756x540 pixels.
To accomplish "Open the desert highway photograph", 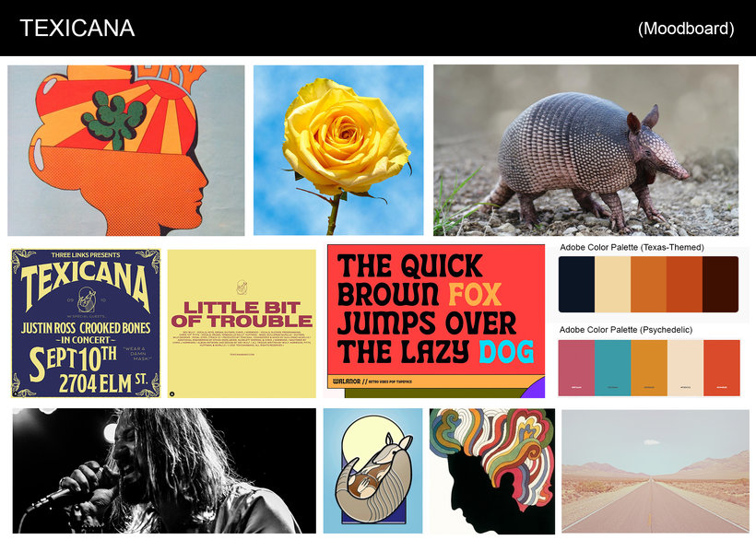I will click(x=656, y=471).
